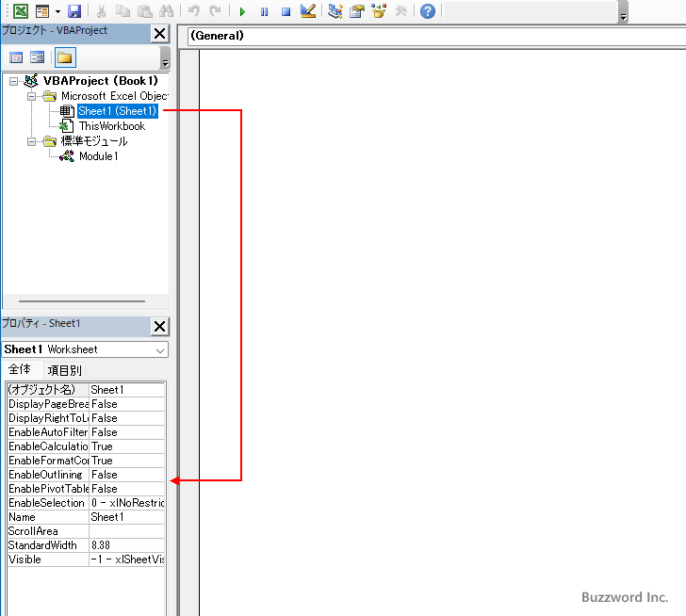Click the Undo arrow icon
Viewport: 686px width, 616px height.
pos(194,11)
